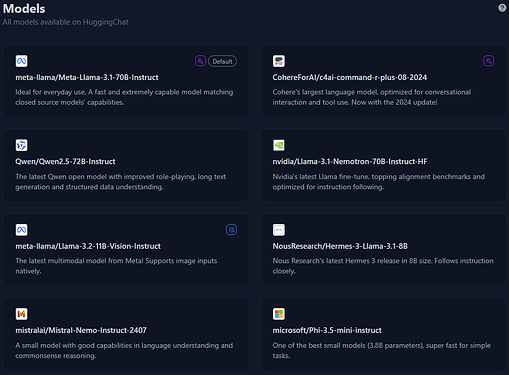Click the tools badge icon on Meta-Llama-3.1-70B card
The height and width of the screenshot is (375, 509).
pos(200,61)
